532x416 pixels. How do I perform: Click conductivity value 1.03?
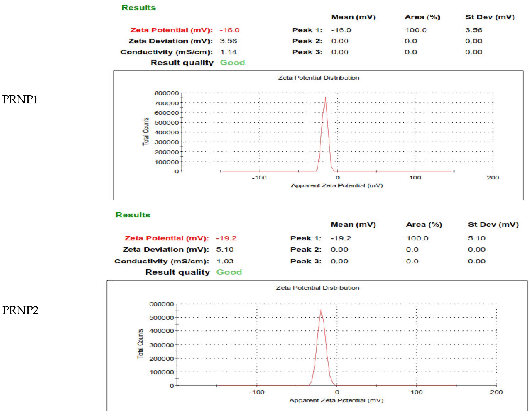[225, 261]
